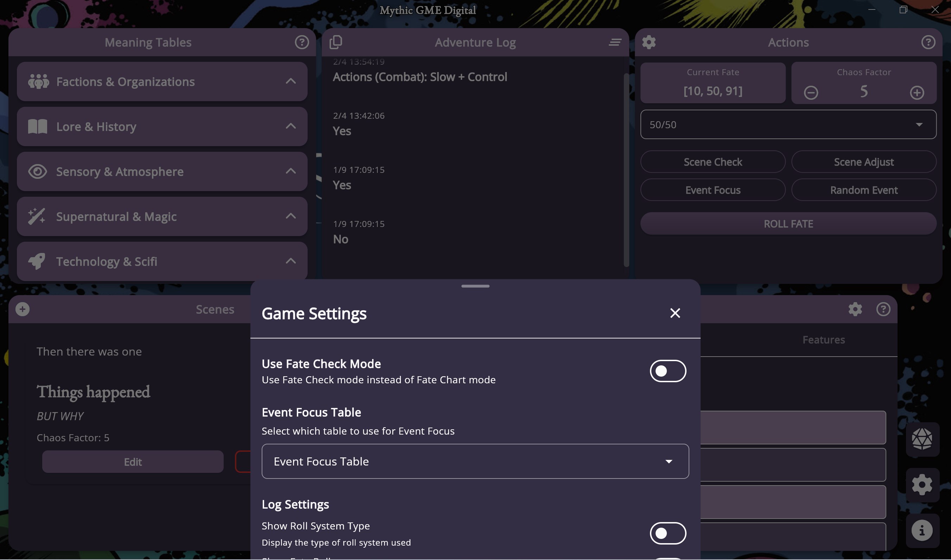
Task: Copy the Adventure Log contents
Action: 336,42
